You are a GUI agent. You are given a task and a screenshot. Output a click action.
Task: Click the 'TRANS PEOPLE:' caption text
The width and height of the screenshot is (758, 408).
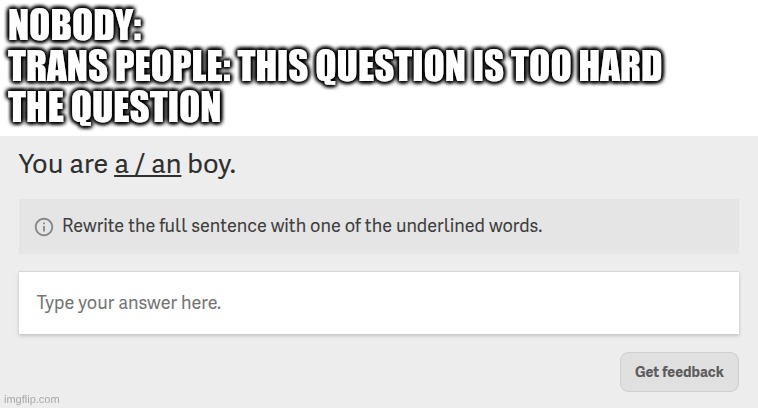pyautogui.click(x=112, y=66)
